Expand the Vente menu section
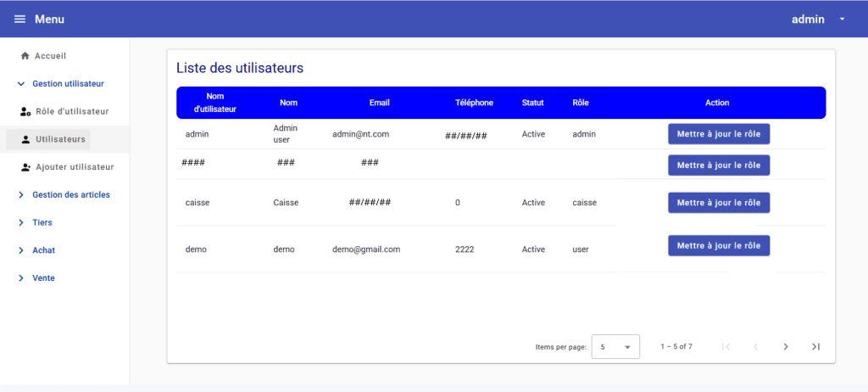 [x=21, y=278]
